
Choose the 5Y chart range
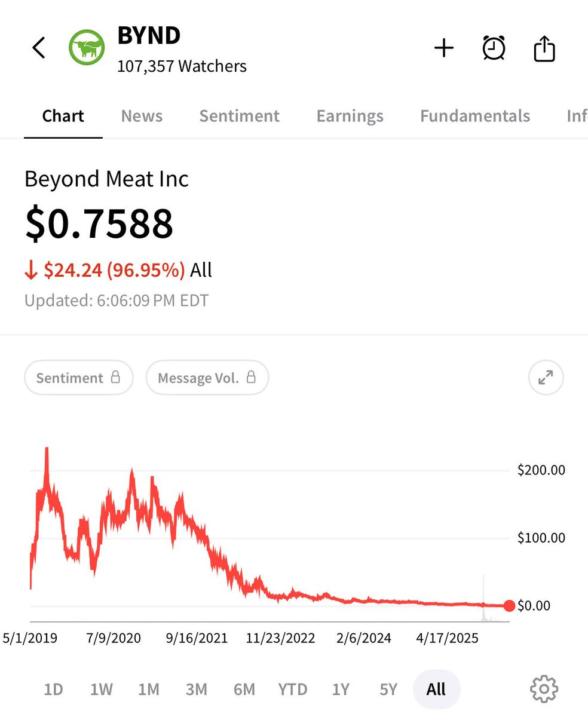388,689
